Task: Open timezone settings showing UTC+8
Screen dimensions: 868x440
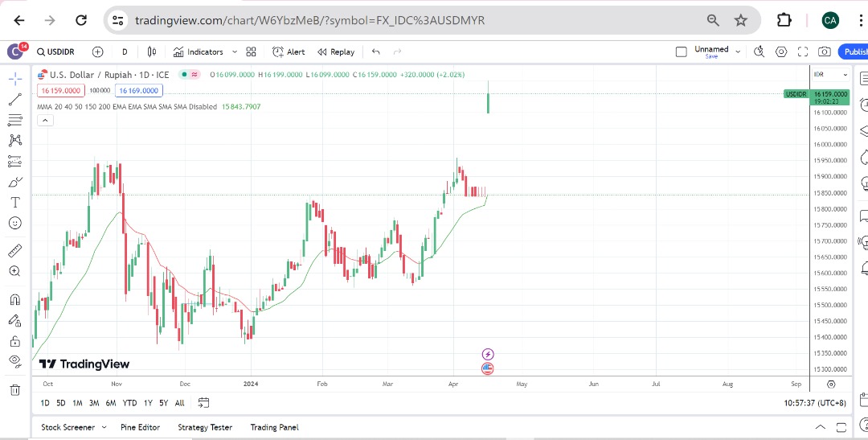Action: point(815,403)
